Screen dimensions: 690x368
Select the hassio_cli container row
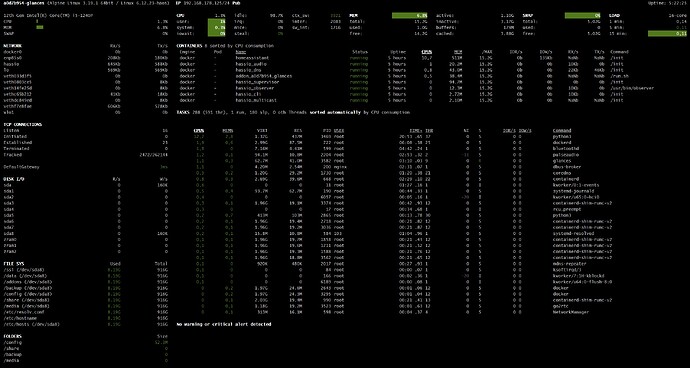pyautogui.click(x=414, y=94)
